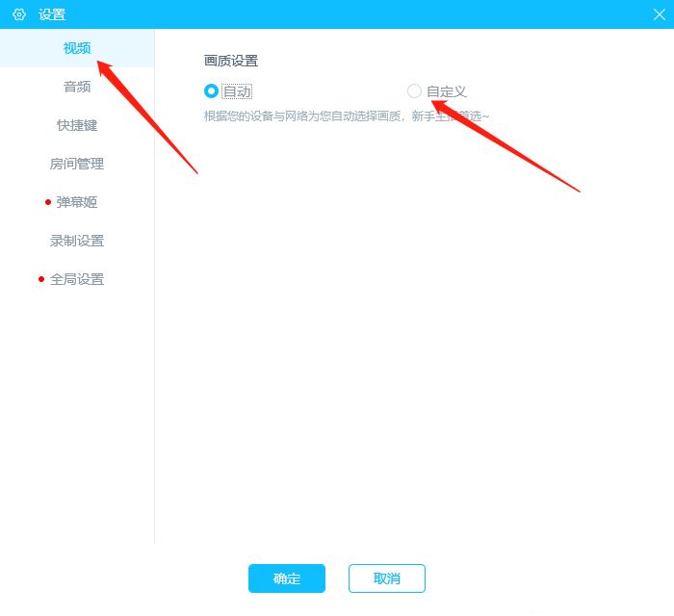
Task: Click the settings gear icon in title bar
Action: (19, 14)
